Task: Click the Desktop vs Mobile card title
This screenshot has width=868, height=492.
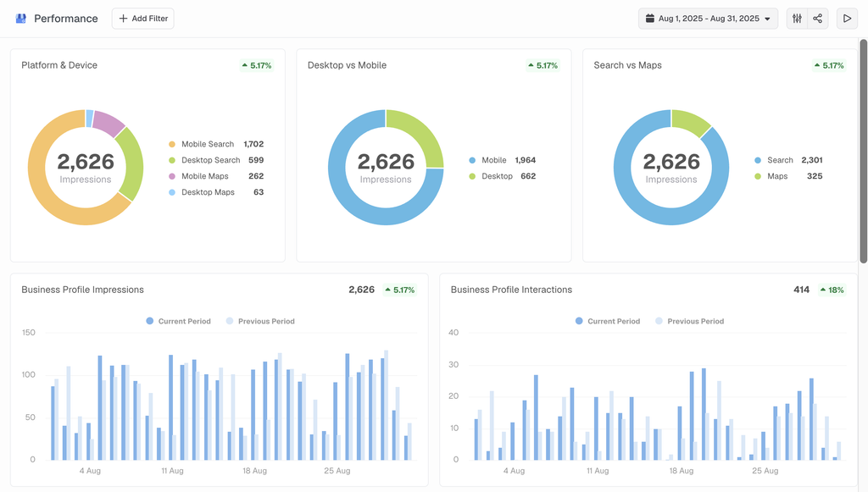Action: click(x=347, y=65)
